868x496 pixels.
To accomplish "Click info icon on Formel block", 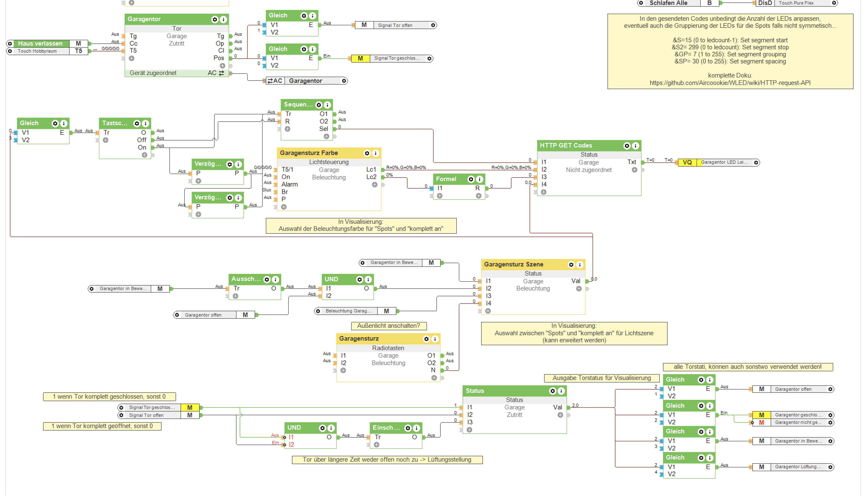I will pyautogui.click(x=479, y=179).
